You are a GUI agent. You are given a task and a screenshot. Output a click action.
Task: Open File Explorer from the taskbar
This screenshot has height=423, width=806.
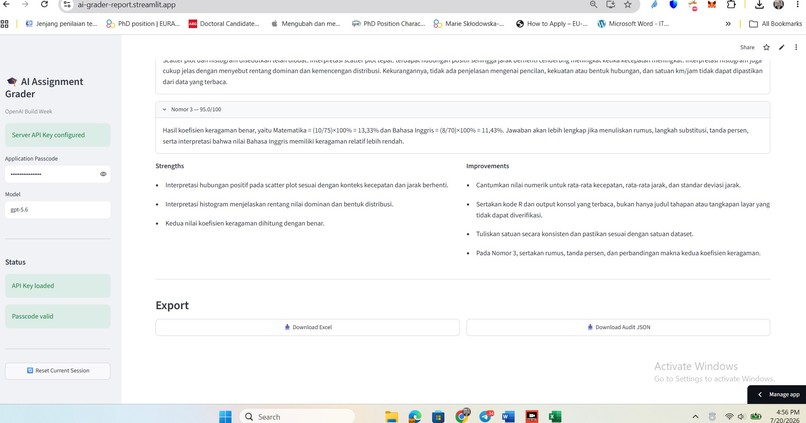(x=391, y=416)
